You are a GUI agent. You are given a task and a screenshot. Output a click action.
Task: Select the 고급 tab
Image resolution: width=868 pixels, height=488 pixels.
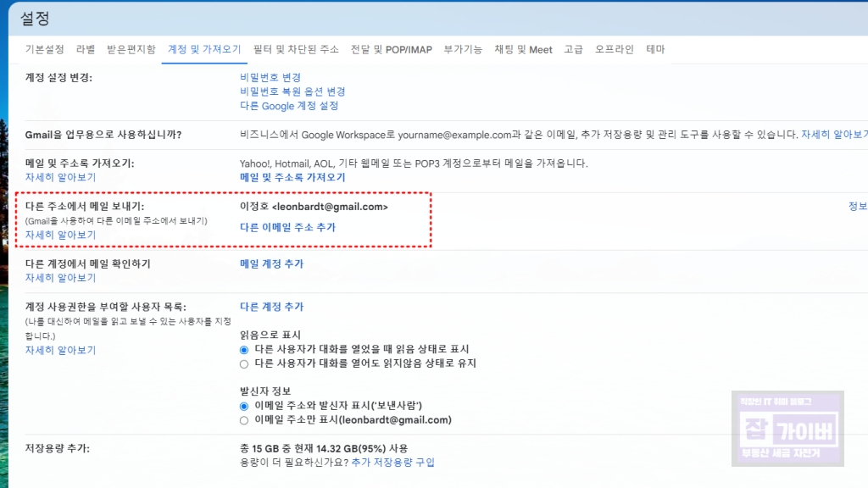(x=574, y=50)
